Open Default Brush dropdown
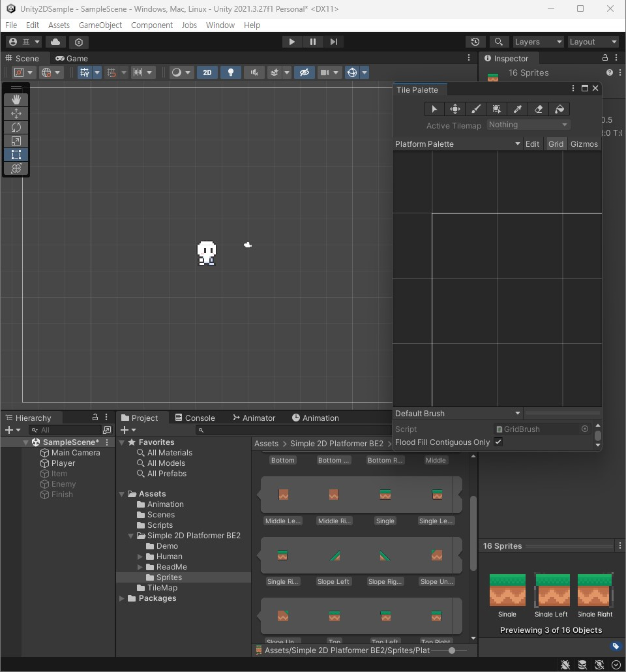Image resolution: width=626 pixels, height=672 pixels. coord(457,414)
